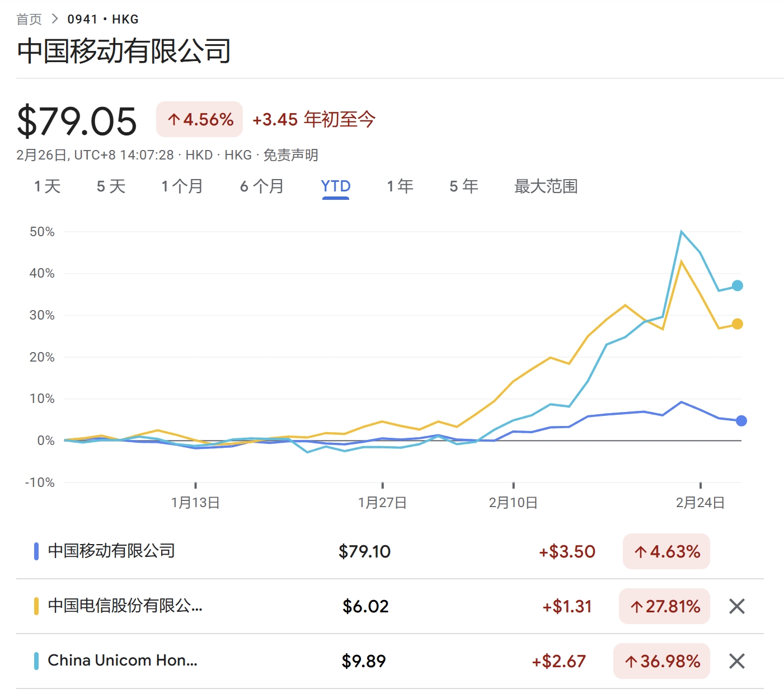Click the teal China Unicom endpoint dot
Image resolution: width=784 pixels, height=698 pixels.
pos(738,285)
